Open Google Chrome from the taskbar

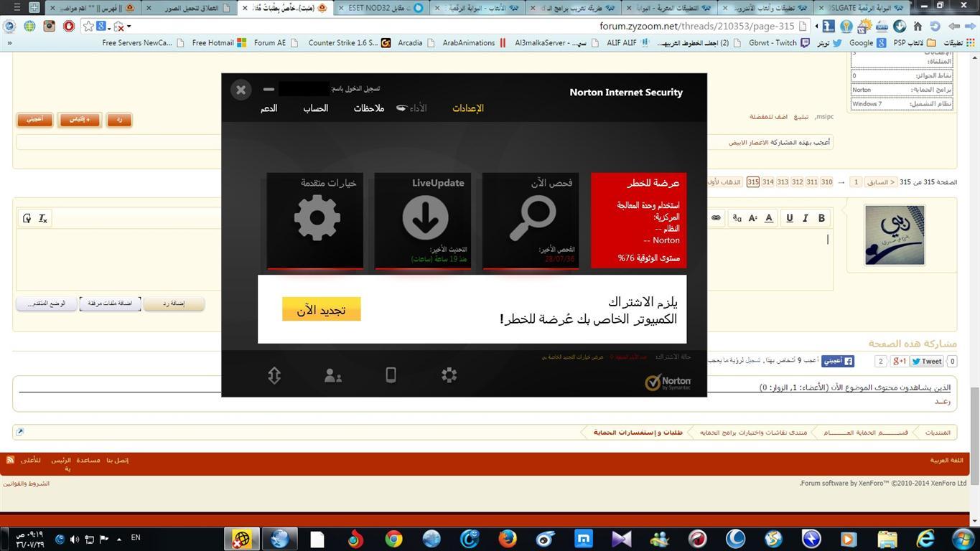coord(393,539)
